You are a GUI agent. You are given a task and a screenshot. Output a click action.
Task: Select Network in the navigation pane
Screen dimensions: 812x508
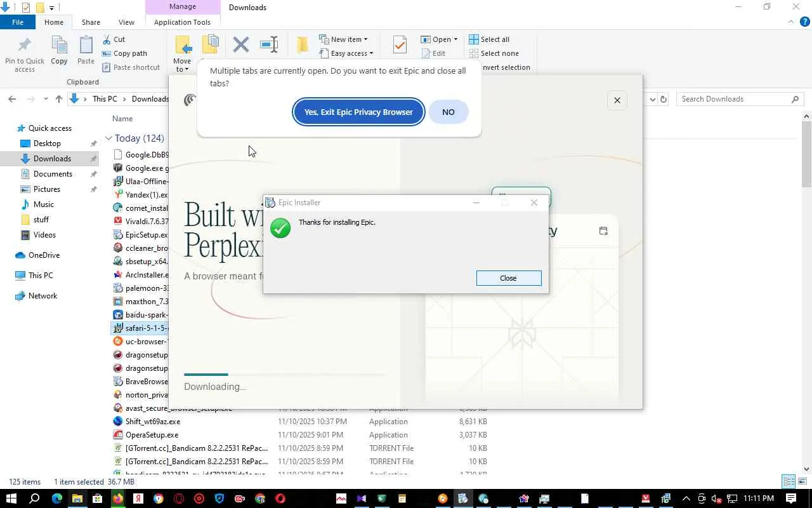[x=43, y=296]
